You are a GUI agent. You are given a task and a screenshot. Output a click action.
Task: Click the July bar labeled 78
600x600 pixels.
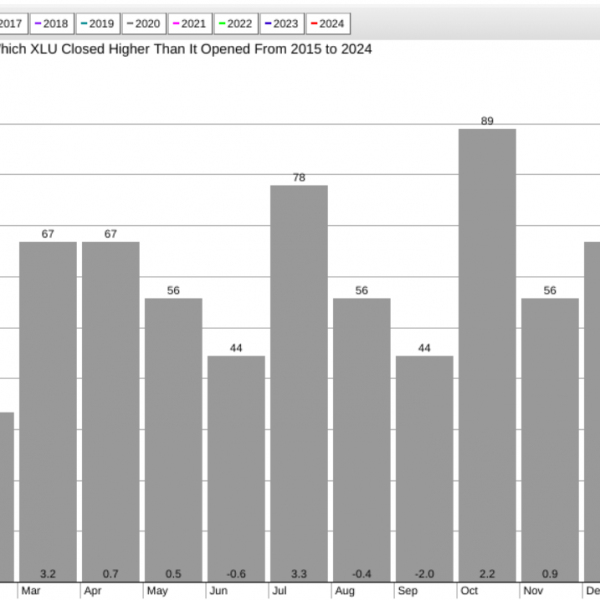click(299, 383)
